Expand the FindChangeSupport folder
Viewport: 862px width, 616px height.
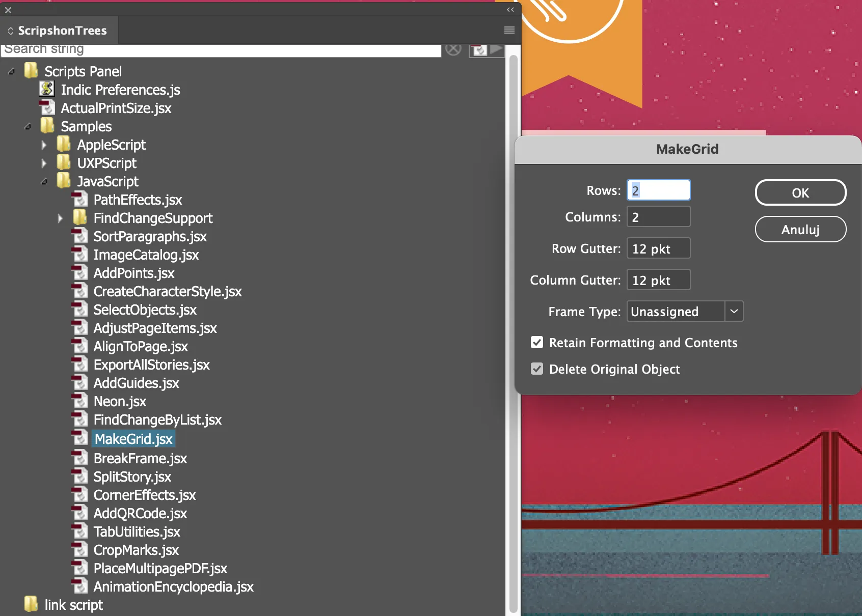60,218
